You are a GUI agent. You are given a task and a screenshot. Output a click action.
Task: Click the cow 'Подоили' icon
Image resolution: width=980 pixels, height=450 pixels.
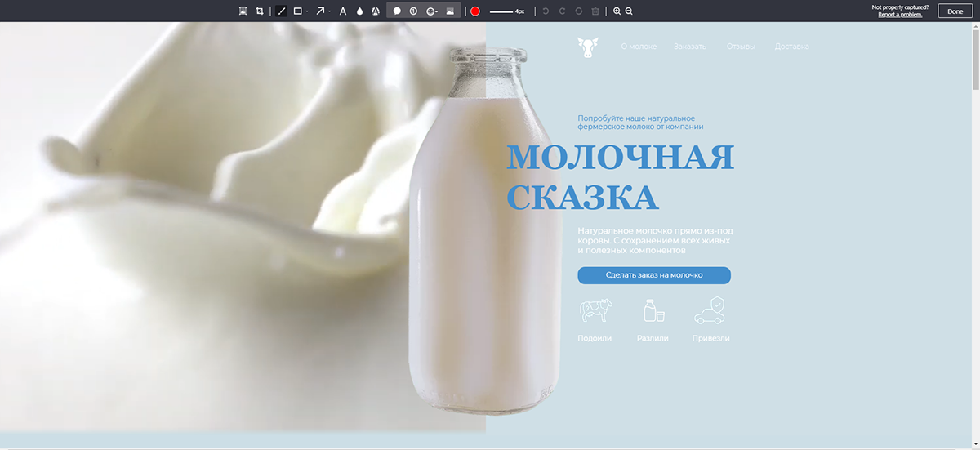[x=595, y=310]
